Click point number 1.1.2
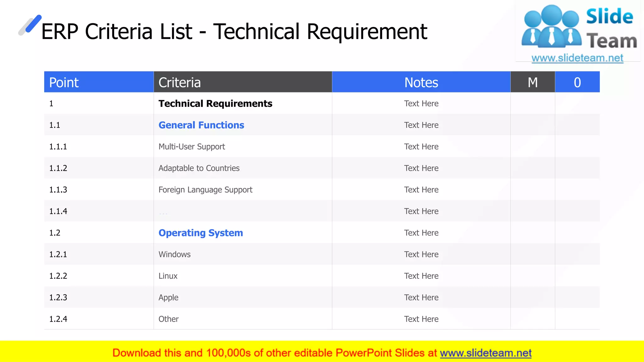Viewport: 644px width, 362px height. [58, 168]
